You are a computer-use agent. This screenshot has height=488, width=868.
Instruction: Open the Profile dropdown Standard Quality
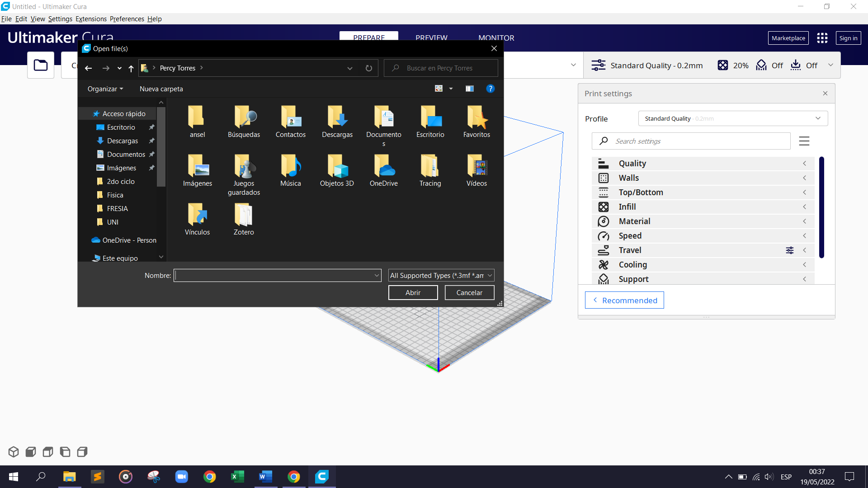point(732,118)
